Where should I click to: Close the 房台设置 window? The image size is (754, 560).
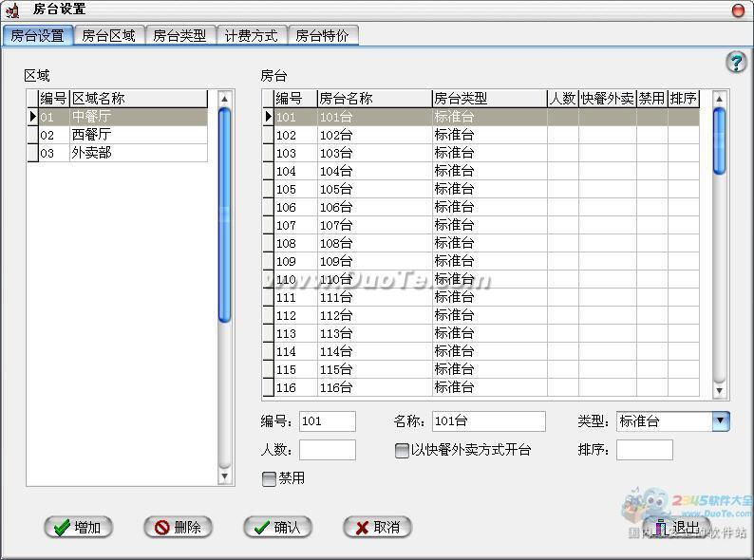[x=738, y=9]
